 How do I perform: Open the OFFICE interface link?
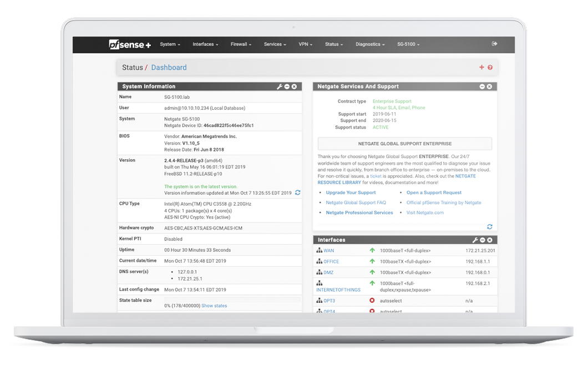coord(331,262)
